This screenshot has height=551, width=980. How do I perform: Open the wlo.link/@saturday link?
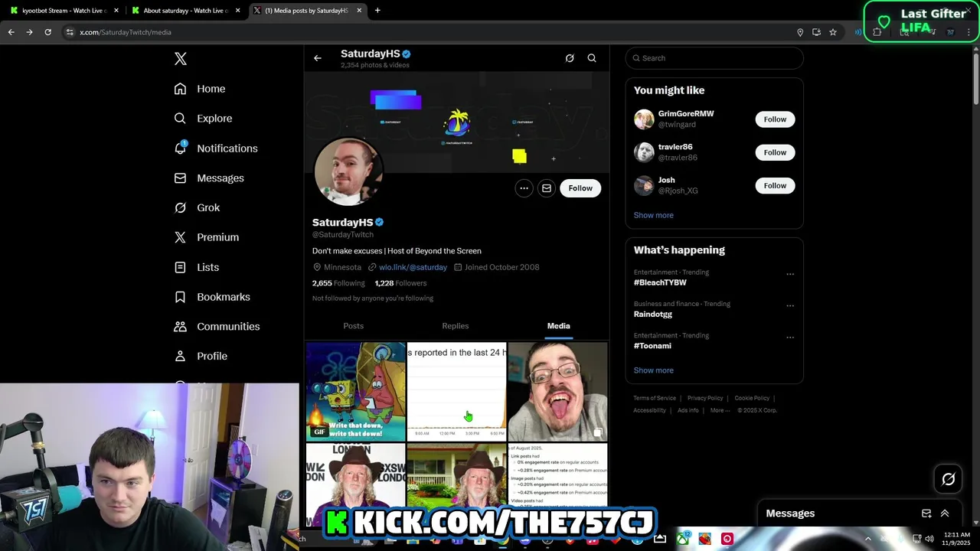click(413, 267)
